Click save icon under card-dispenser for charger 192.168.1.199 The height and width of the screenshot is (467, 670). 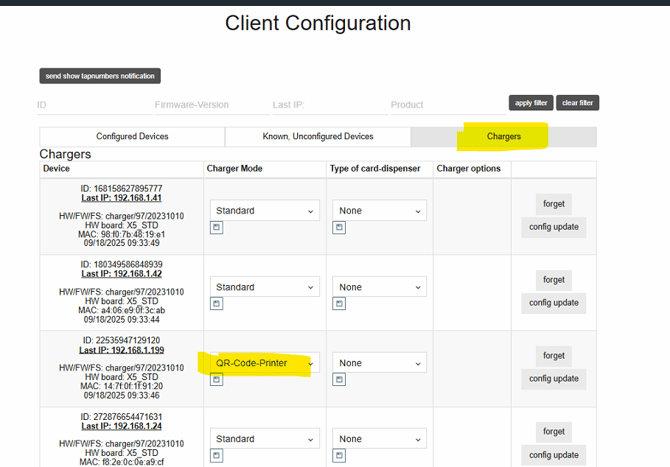(339, 380)
